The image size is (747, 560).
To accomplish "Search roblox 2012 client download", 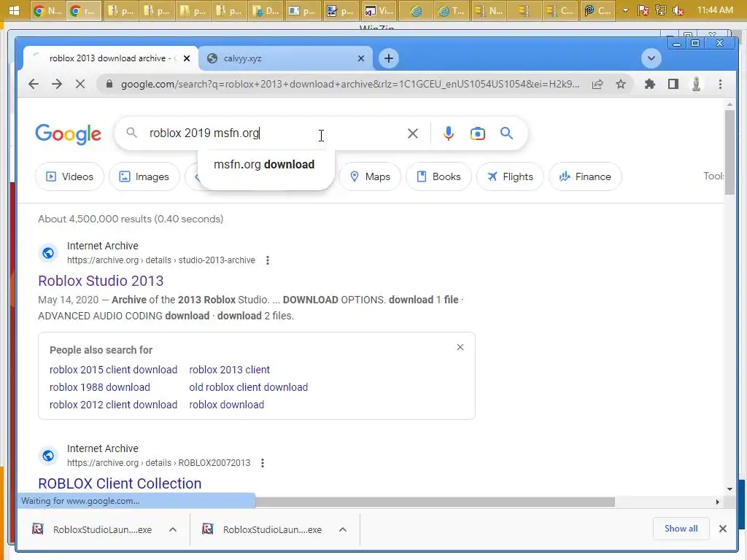I will 113,405.
